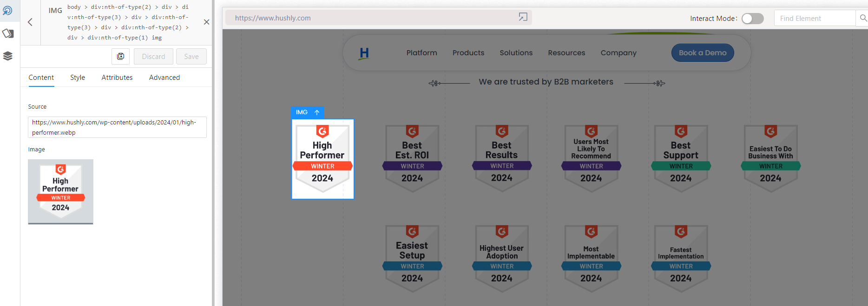Open the Company menu item
Image resolution: width=868 pixels, height=306 pixels.
pyautogui.click(x=618, y=53)
